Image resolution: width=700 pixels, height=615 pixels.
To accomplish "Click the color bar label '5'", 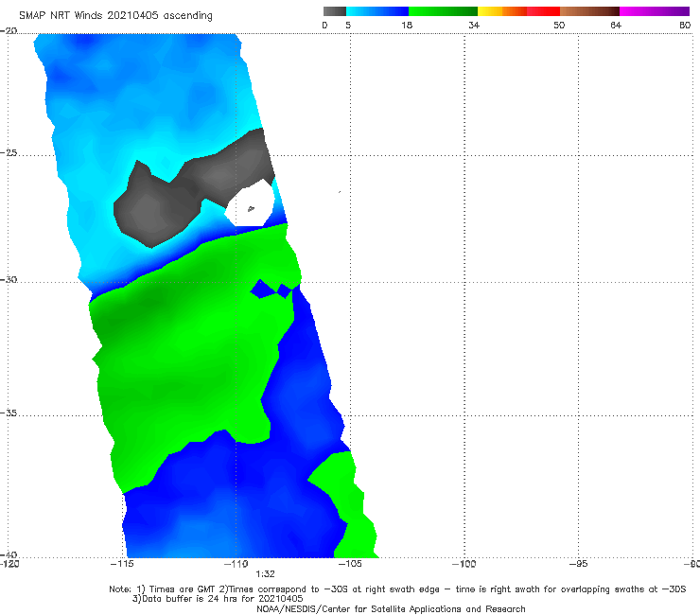I will (x=348, y=25).
